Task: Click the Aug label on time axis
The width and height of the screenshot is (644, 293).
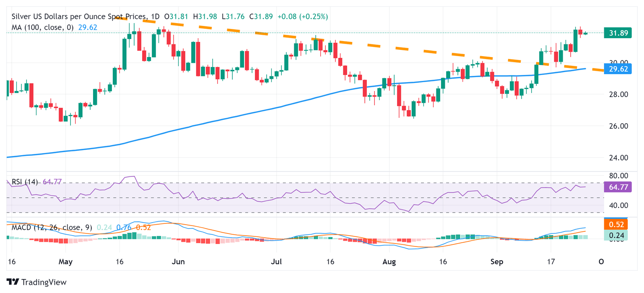Action: click(390, 262)
